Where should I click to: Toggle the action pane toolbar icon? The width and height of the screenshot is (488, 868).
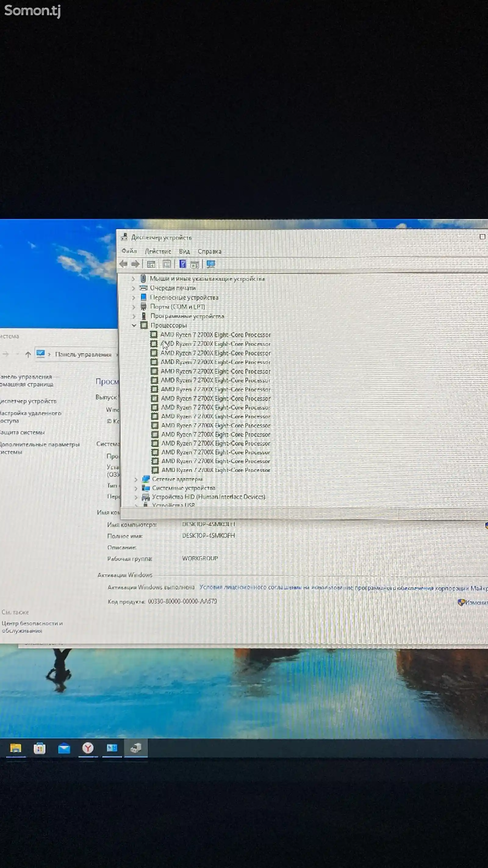click(x=195, y=264)
